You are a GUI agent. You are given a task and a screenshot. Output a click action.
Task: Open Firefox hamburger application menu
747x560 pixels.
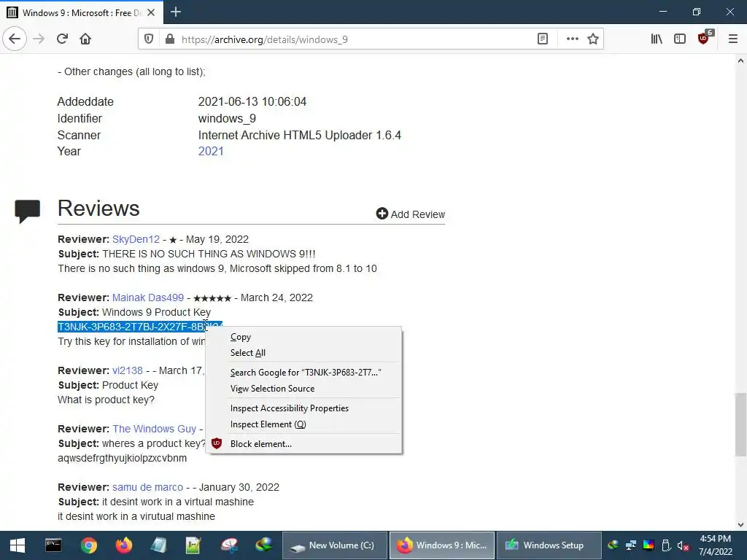click(733, 39)
